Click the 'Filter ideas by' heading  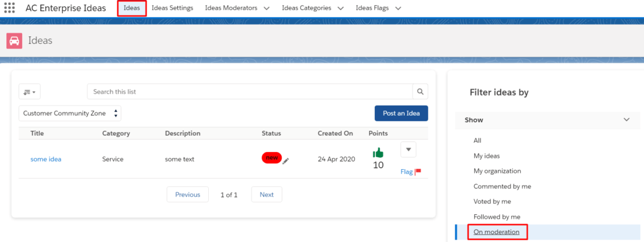pyautogui.click(x=499, y=92)
